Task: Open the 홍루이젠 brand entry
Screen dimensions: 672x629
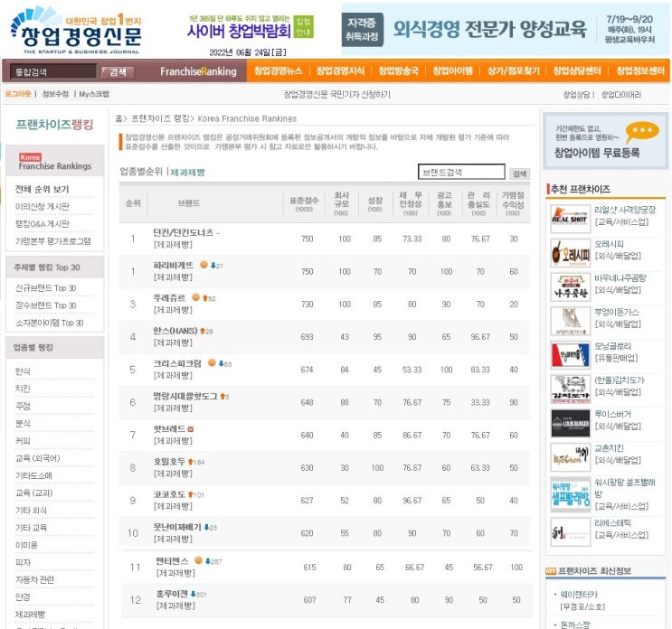Action: [x=172, y=594]
